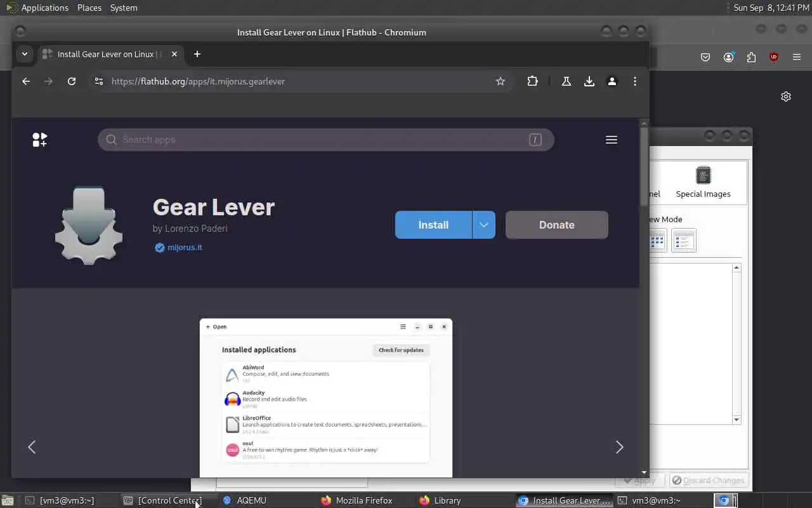
Task: Click the blue Install button
Action: pos(433,225)
